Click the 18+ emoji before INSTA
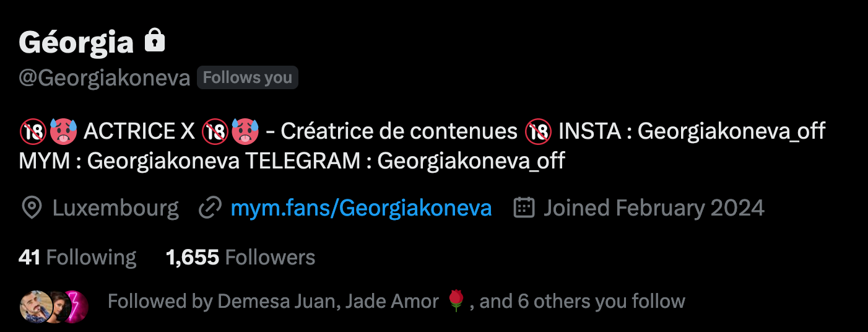The width and height of the screenshot is (868, 332). coord(537,132)
